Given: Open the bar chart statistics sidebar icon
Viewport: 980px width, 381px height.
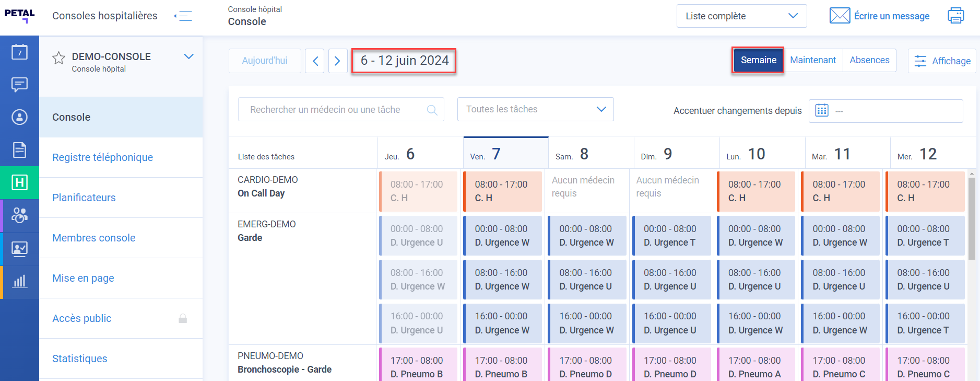Looking at the screenshot, I should click(x=19, y=282).
